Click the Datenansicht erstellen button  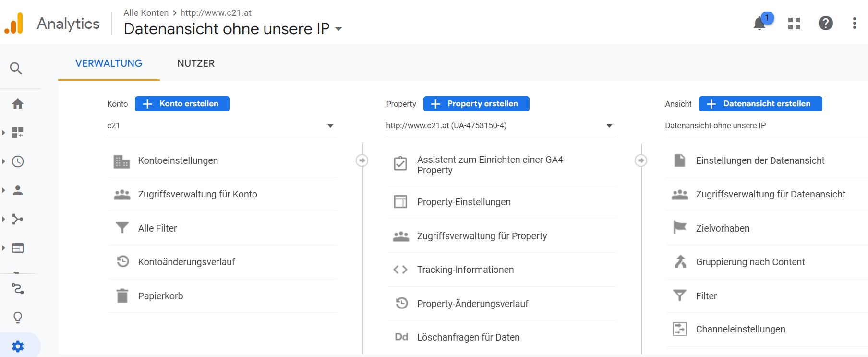point(760,104)
